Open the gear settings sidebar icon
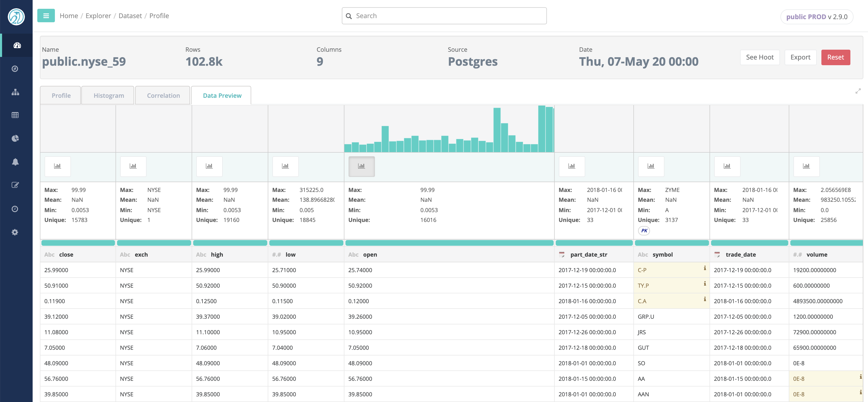 [15, 232]
